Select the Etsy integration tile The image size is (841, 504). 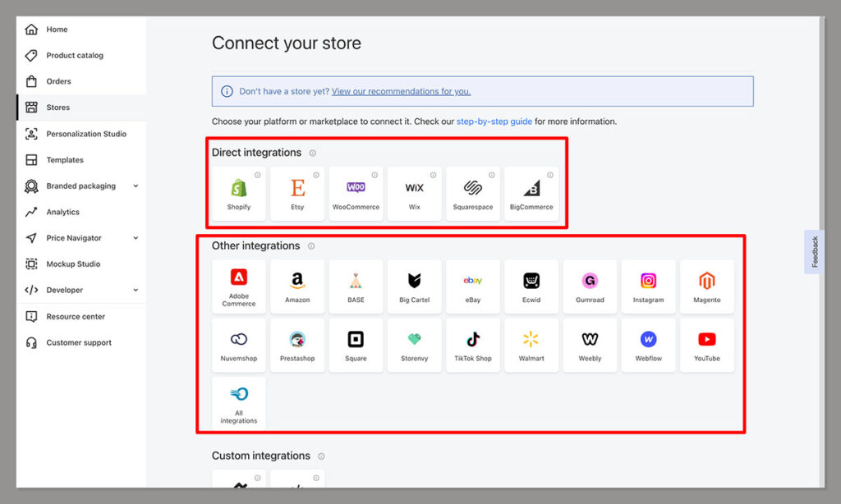(297, 194)
